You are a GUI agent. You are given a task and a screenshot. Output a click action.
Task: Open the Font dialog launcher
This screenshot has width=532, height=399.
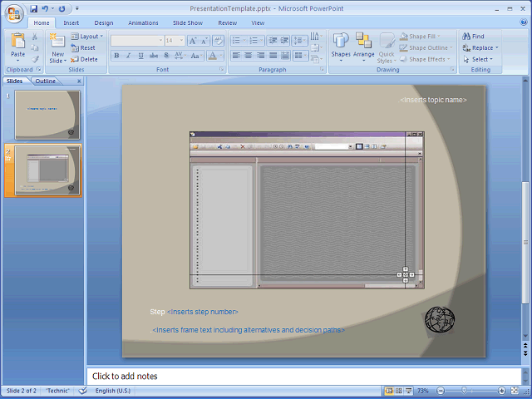point(222,69)
